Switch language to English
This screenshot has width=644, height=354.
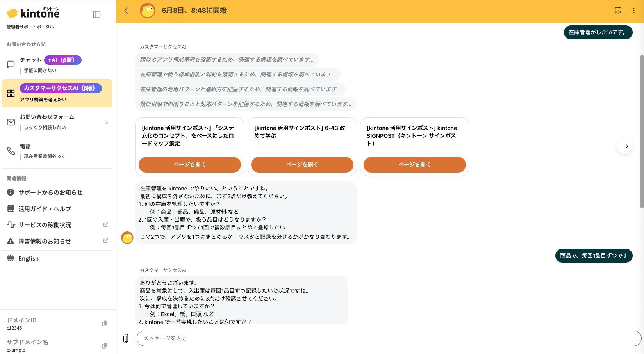(x=29, y=258)
